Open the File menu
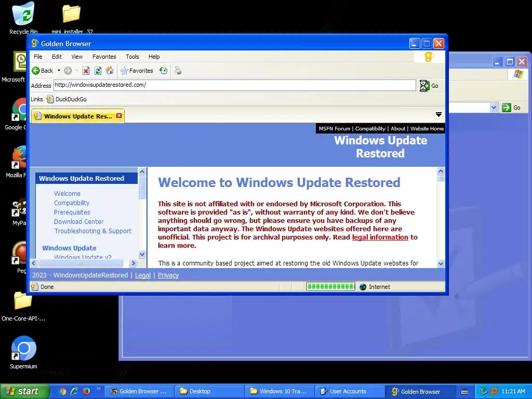Viewport: 532px width, 399px height. click(38, 57)
